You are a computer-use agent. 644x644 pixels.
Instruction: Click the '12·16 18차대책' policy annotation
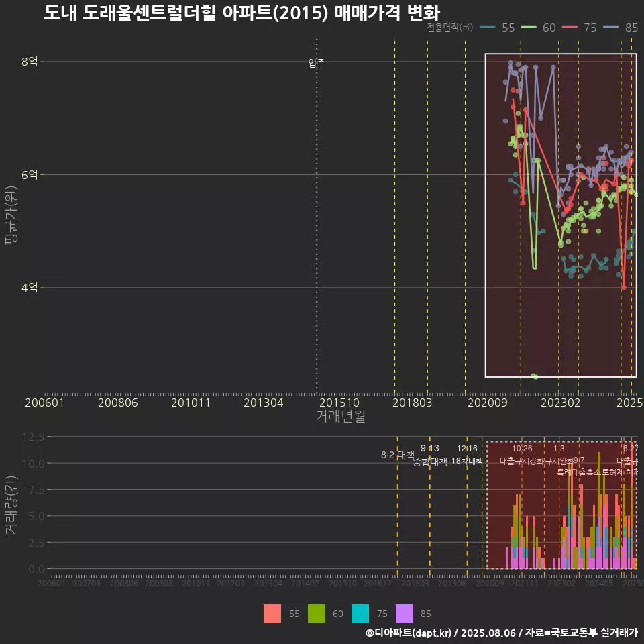tap(468, 455)
